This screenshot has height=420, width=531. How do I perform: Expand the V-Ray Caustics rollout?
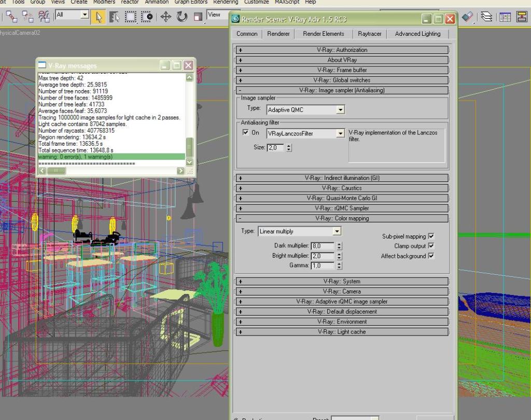pos(342,188)
